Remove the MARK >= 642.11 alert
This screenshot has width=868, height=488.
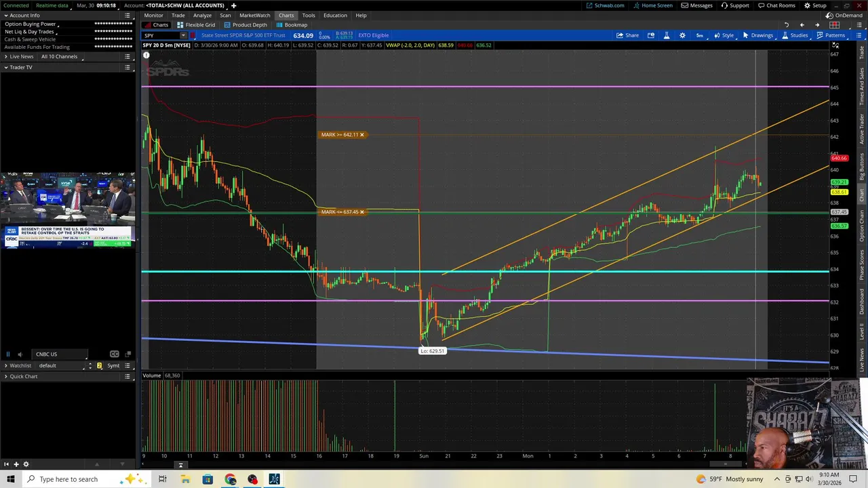[x=361, y=135]
